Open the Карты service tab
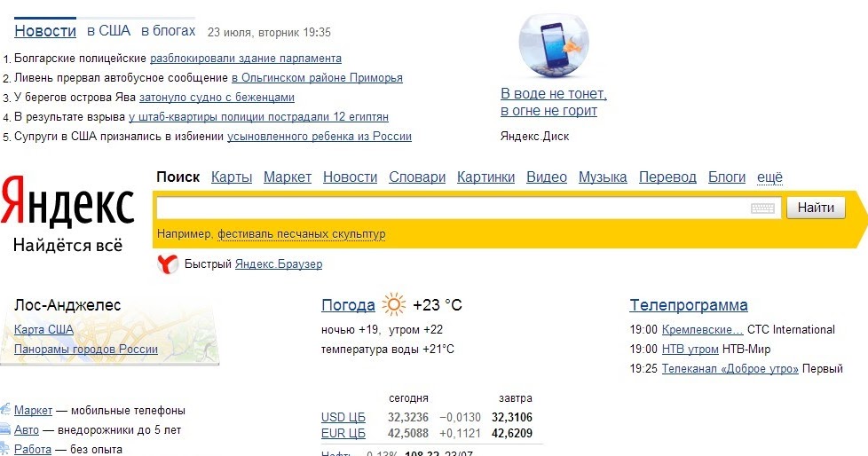The width and height of the screenshot is (868, 456). tap(232, 177)
